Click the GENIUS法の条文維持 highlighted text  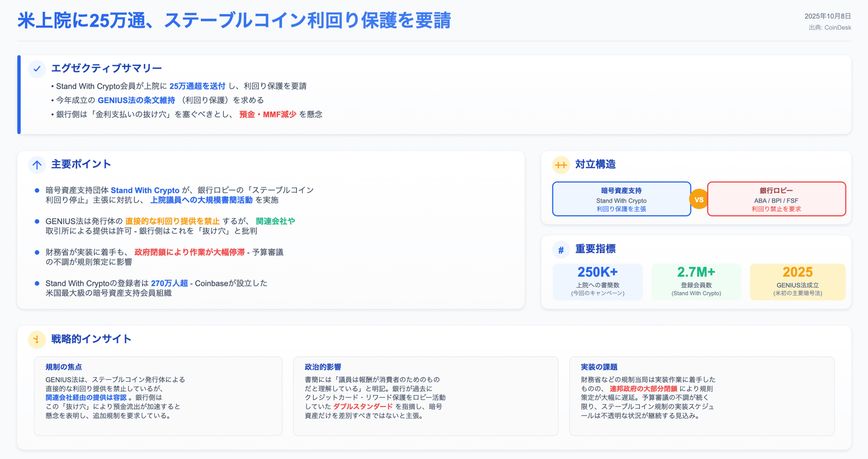pyautogui.click(x=136, y=100)
